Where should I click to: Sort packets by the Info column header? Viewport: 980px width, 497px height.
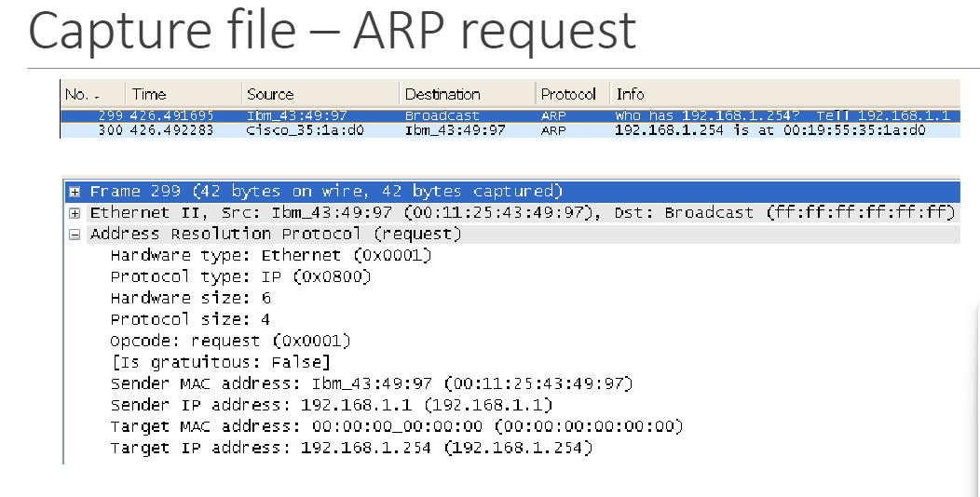click(785, 94)
